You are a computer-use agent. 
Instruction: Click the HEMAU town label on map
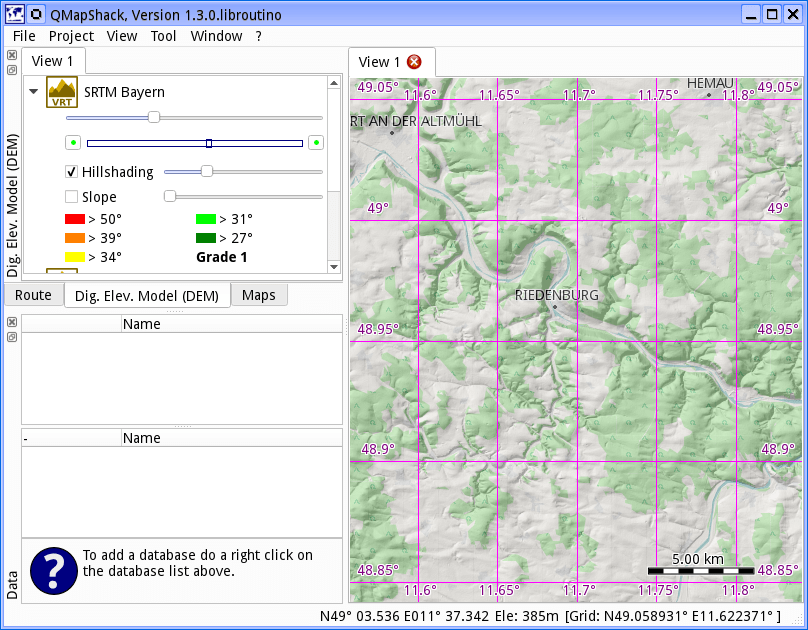tap(710, 83)
